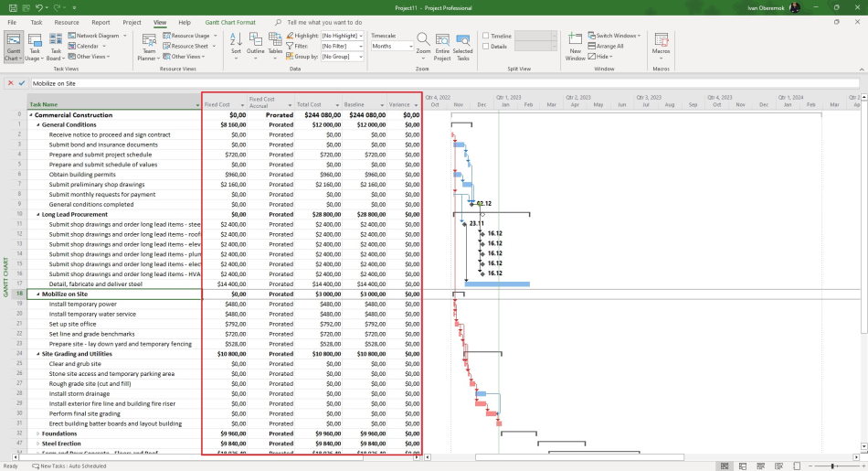868x471 pixels.
Task: Open the Gantt Chart Format tab
Action: coord(230,23)
